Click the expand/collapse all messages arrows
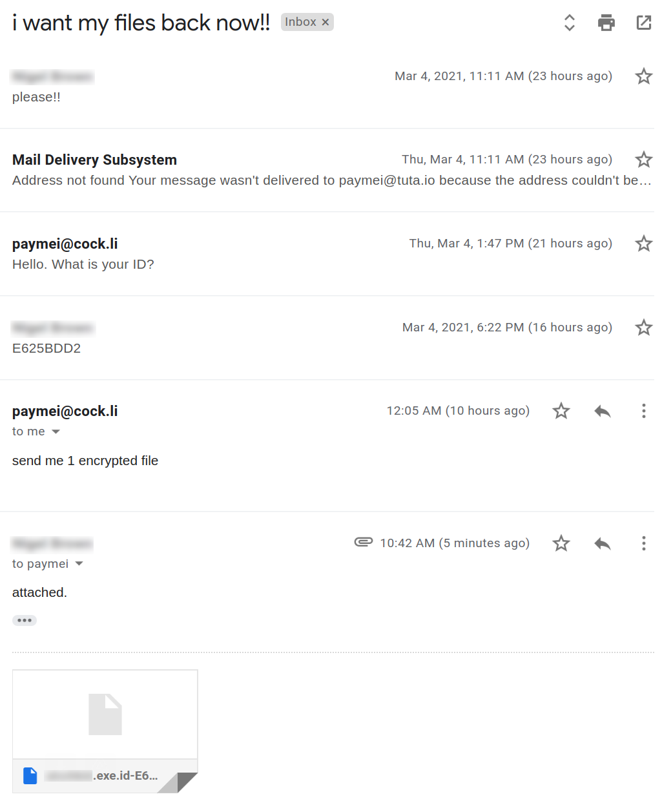662x812 pixels. (x=569, y=23)
